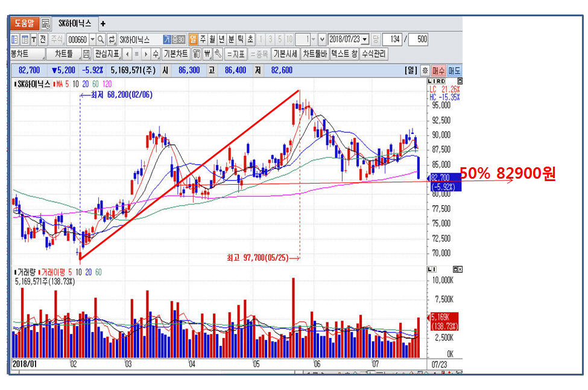Screen dimensions: 588x390
Task: Click the magnifier stock search icon
Action: 101,39
